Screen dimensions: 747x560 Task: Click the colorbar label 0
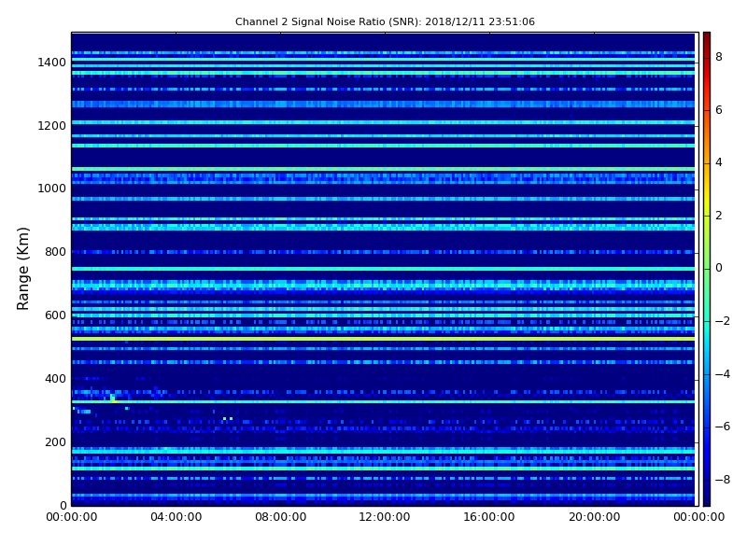coord(719,268)
